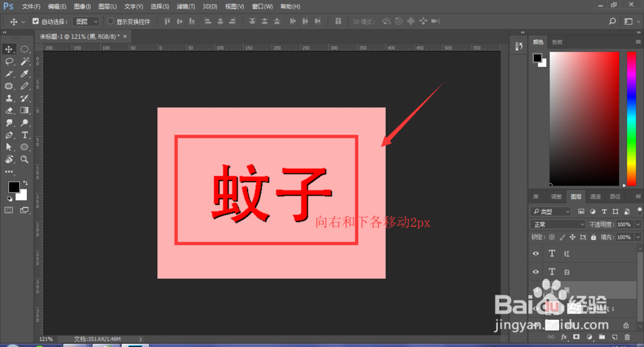Click the search magnifier in options bar
Viewport: 644px width, 347px height.
(x=612, y=21)
